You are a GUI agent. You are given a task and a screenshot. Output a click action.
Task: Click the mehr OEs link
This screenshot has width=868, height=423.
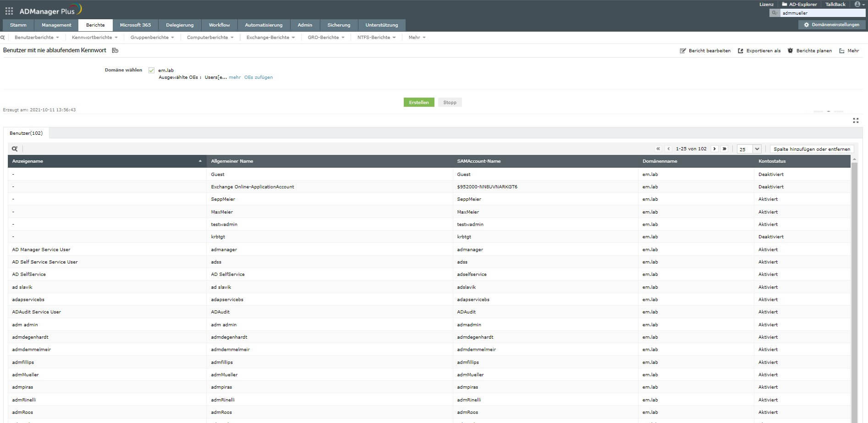[x=235, y=77]
